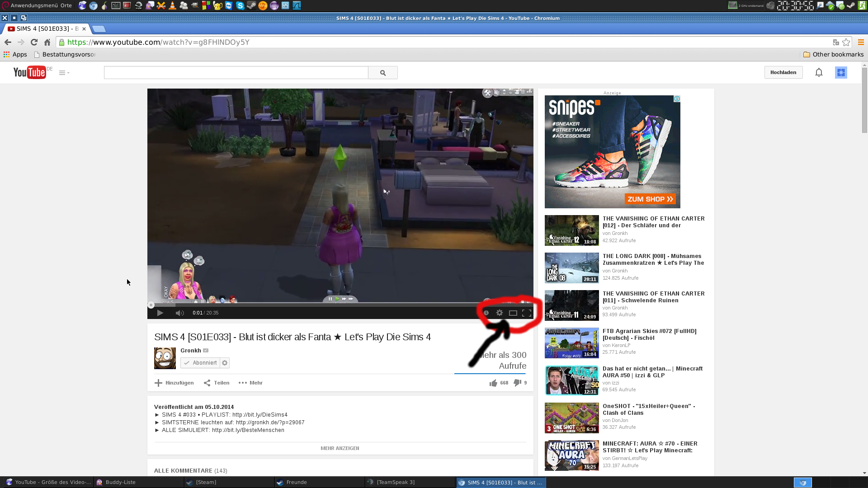Open Gronkh channel name link
Image resolution: width=868 pixels, height=488 pixels.
point(191,351)
